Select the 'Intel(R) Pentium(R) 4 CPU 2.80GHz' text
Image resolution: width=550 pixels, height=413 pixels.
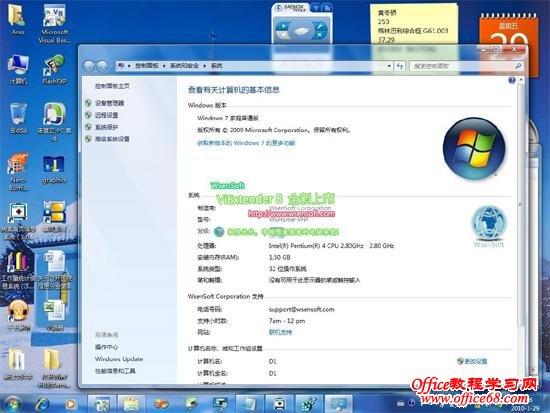click(316, 246)
